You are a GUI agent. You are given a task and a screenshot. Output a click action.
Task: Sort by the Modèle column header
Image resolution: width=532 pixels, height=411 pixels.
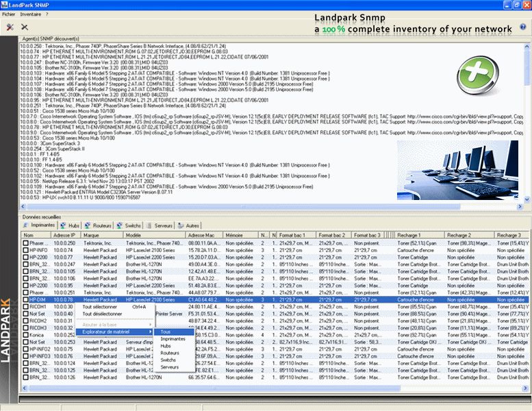click(x=155, y=235)
